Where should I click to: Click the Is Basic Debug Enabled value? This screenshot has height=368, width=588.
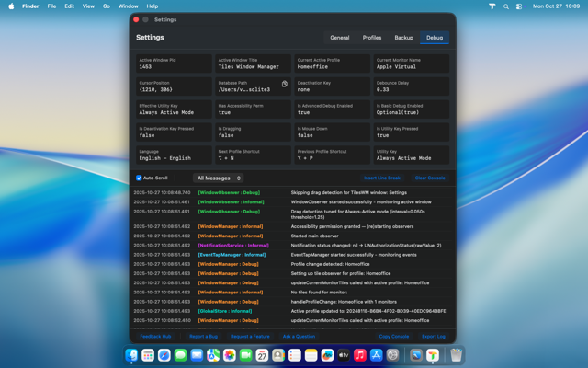[398, 112]
